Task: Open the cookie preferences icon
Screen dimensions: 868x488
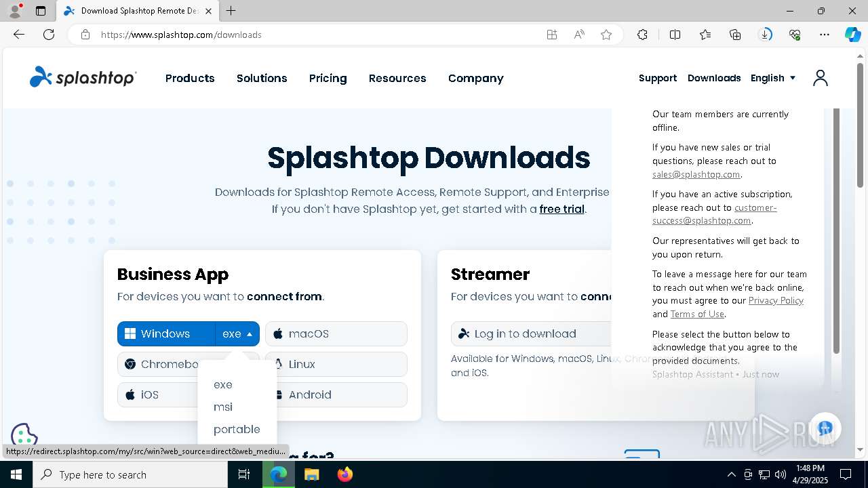Action: pyautogui.click(x=24, y=436)
